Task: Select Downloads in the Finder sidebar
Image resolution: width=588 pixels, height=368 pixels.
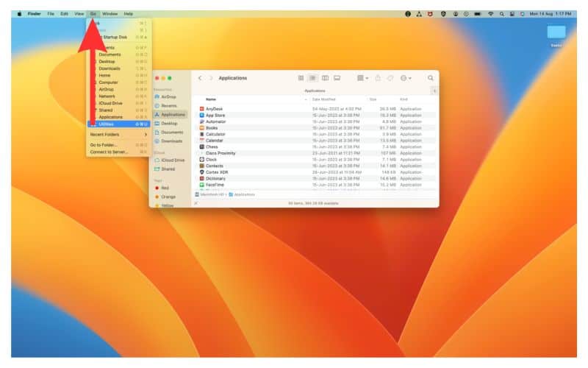Action: click(171, 141)
